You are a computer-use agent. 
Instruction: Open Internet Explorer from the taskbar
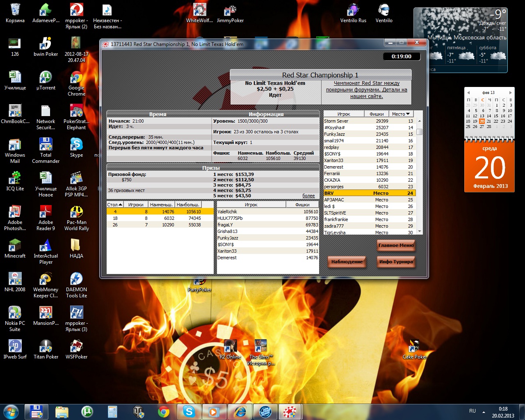point(240,411)
